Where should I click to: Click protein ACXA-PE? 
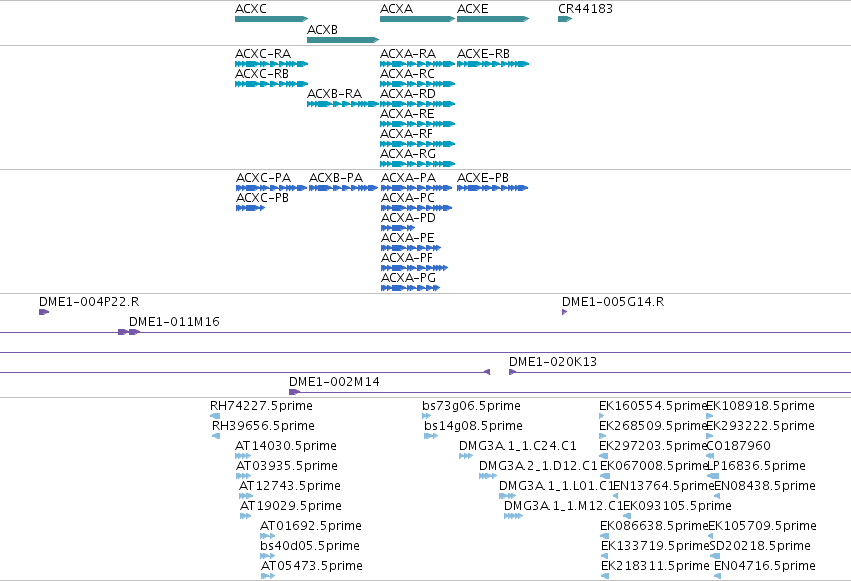pos(411,248)
